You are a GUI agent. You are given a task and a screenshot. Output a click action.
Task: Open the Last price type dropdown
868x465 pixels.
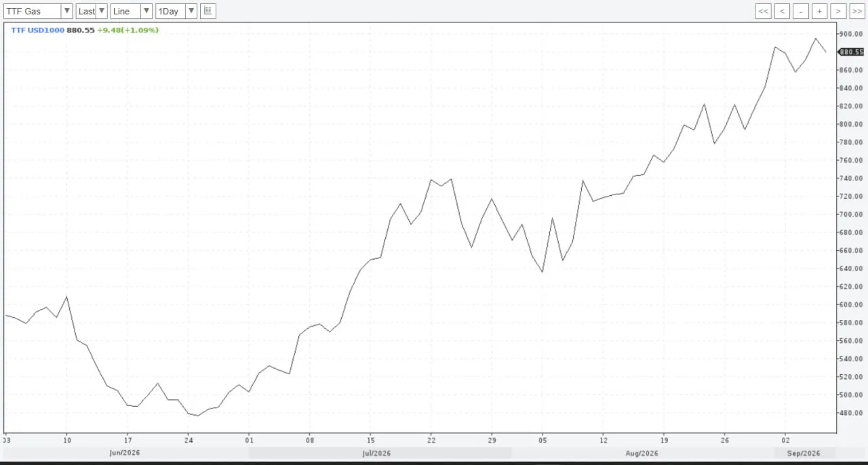point(92,11)
